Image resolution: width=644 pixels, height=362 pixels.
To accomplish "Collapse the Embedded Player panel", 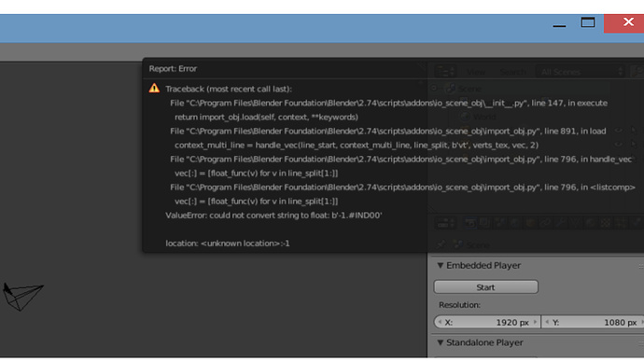I will (x=441, y=266).
